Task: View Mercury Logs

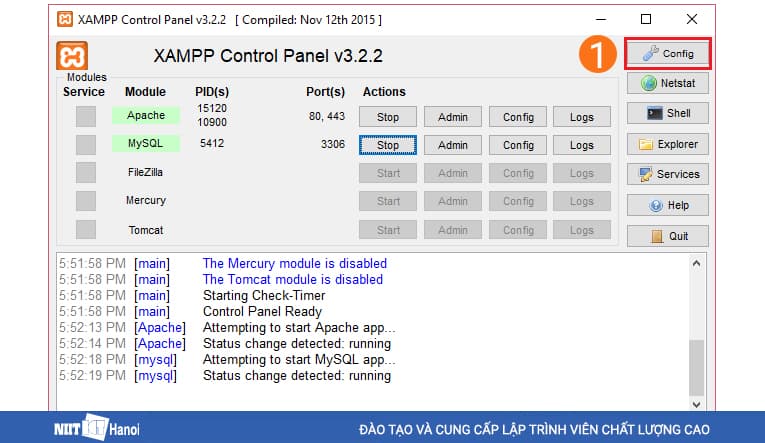Action: point(582,201)
